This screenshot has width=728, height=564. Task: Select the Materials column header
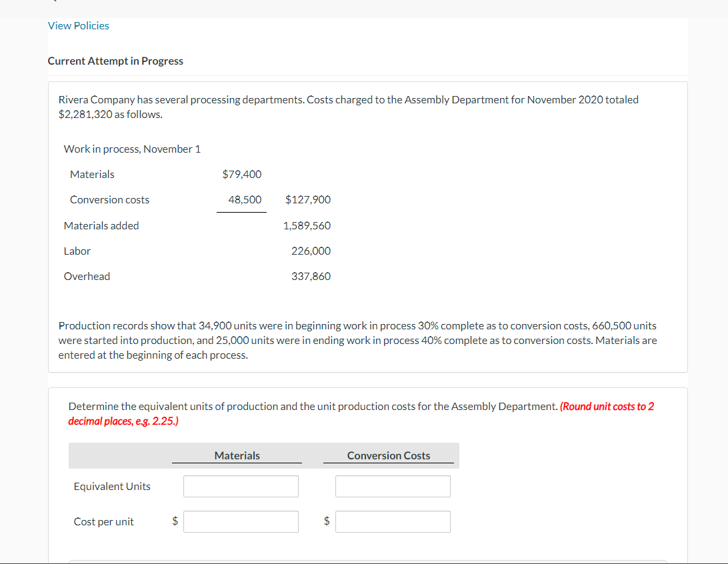point(237,455)
